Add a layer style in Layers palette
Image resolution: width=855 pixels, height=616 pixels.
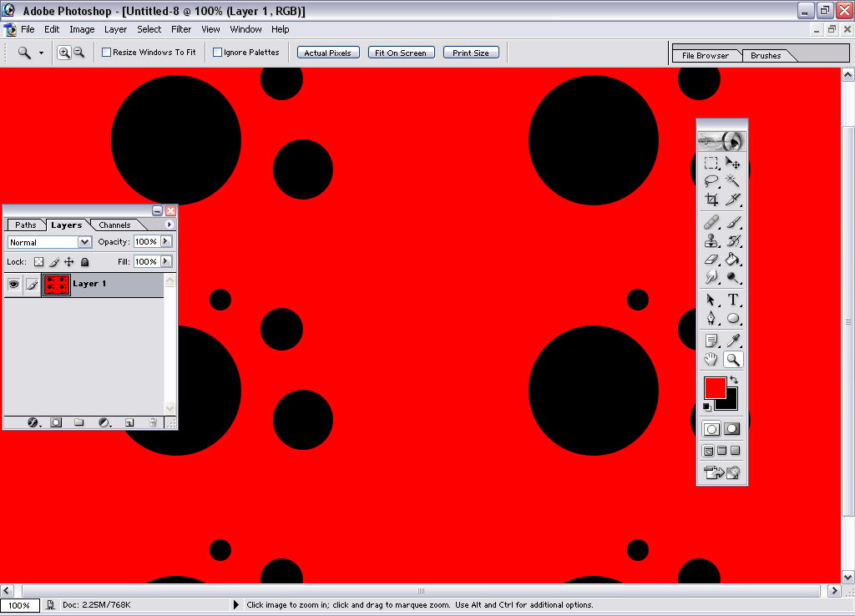[33, 422]
